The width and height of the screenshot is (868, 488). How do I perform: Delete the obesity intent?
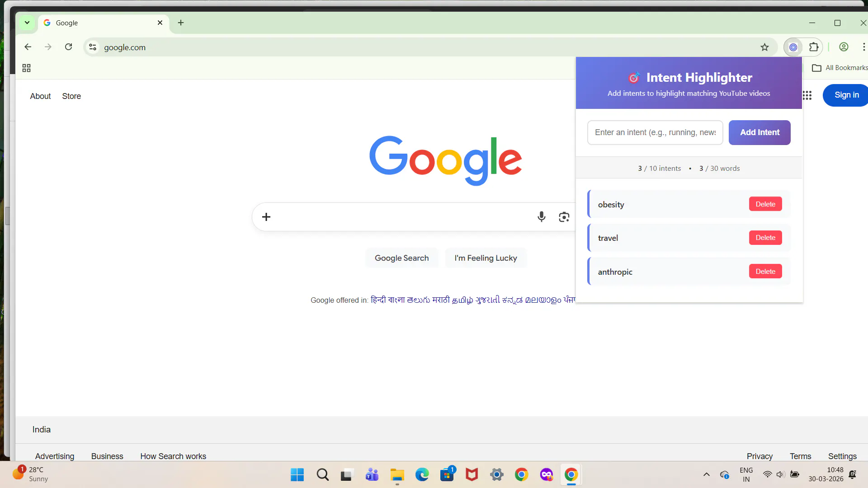765,204
